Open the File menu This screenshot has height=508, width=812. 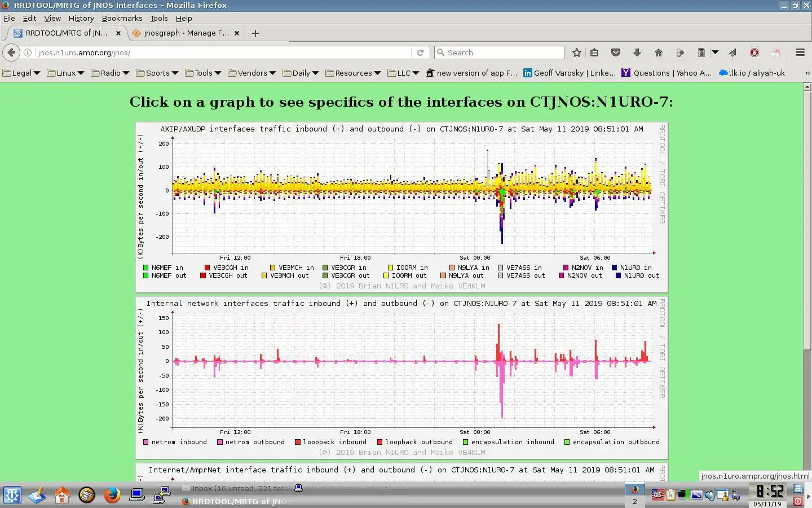pos(9,18)
